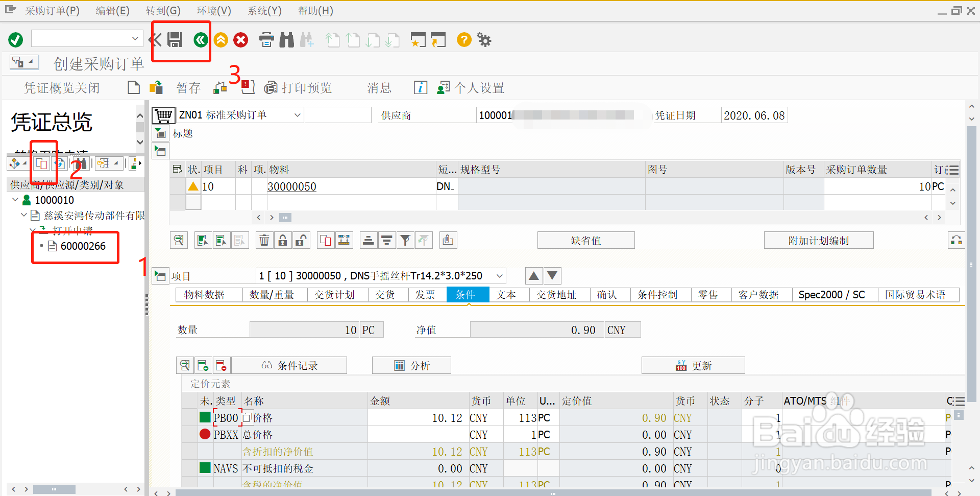
Task: Click the insert condition row icon with green plus
Action: pos(203,366)
